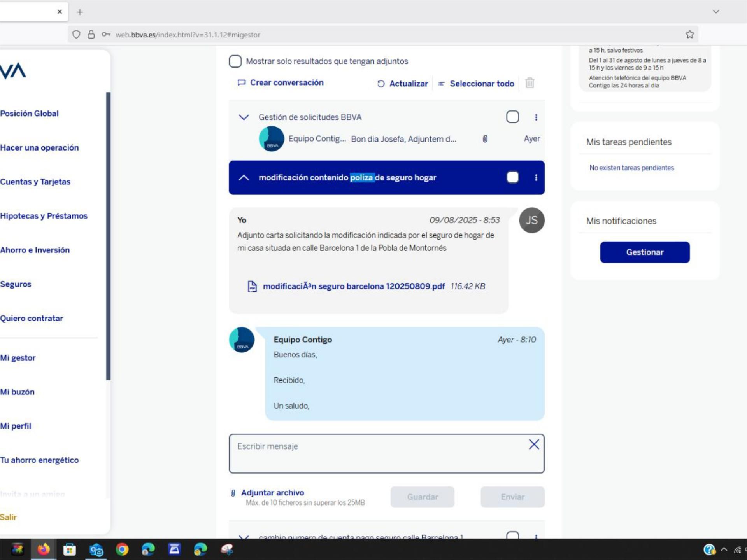Click the PDF attachment file icon
The height and width of the screenshot is (560, 747).
click(252, 286)
